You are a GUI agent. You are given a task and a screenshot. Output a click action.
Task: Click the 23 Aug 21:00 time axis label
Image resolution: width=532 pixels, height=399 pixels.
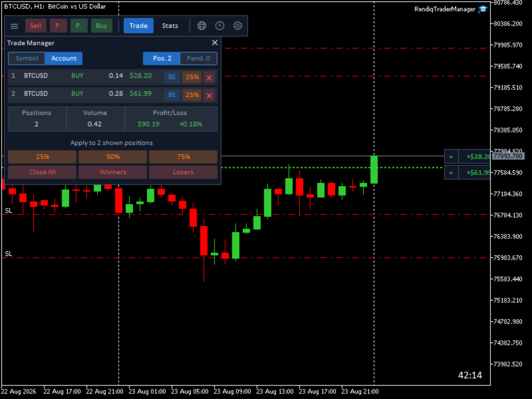(360, 392)
